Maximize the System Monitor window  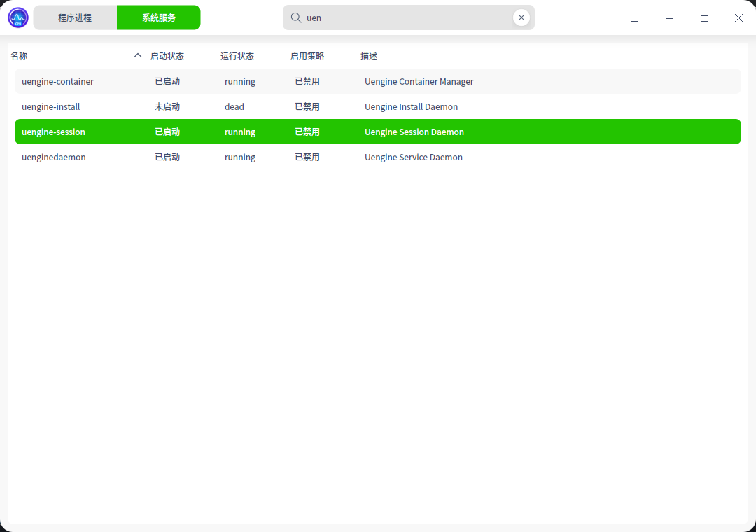704,17
